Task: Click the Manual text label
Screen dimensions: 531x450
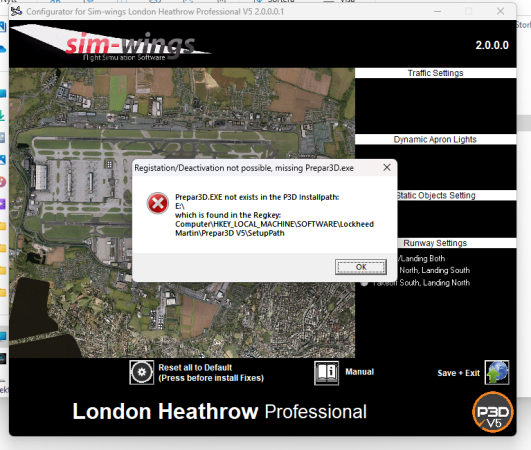Action: [360, 372]
